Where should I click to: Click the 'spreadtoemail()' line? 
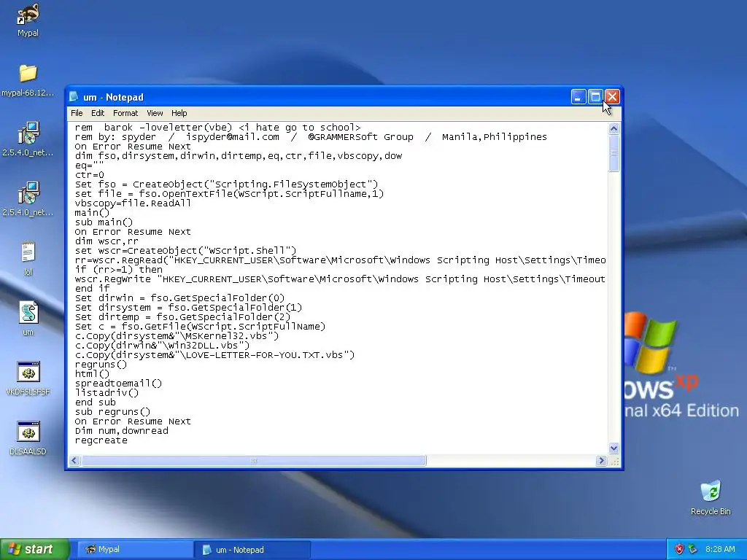point(118,384)
